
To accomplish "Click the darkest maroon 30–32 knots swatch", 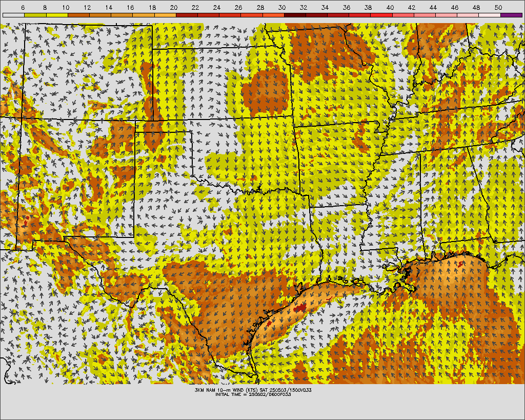I will [x=295, y=15].
